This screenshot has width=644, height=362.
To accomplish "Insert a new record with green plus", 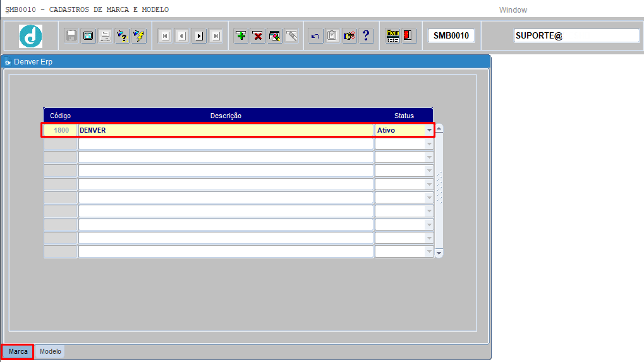I will pyautogui.click(x=241, y=36).
